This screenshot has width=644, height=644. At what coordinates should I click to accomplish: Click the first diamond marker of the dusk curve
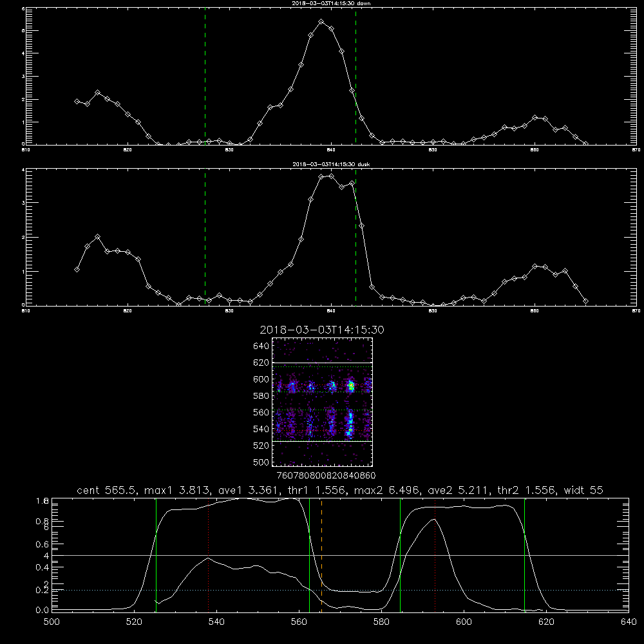coord(77,269)
